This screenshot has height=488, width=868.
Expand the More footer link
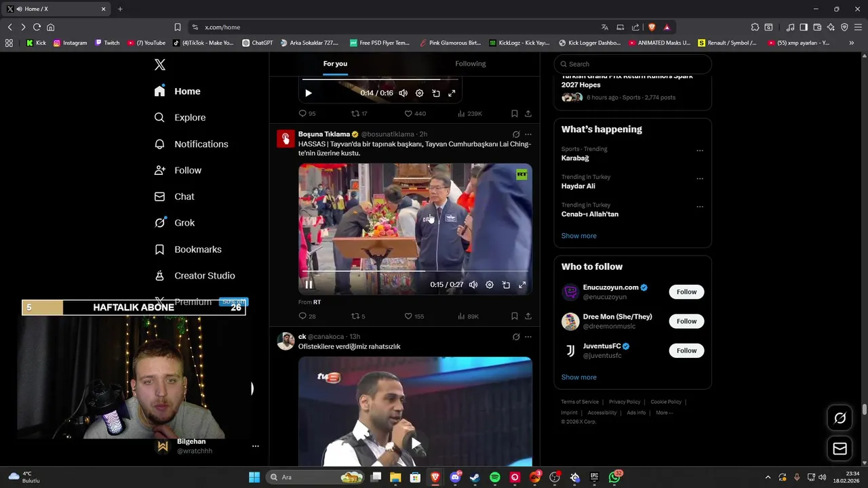click(x=664, y=413)
